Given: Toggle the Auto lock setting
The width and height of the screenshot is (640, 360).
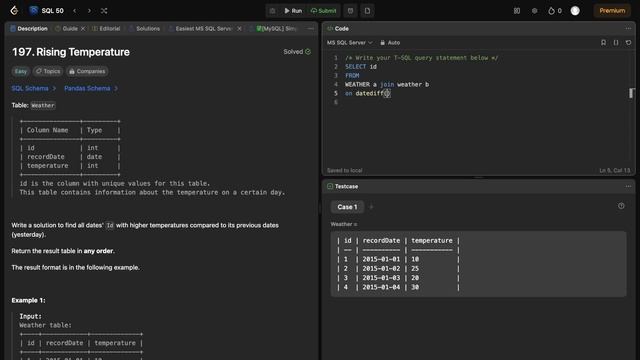Looking at the screenshot, I should [390, 42].
